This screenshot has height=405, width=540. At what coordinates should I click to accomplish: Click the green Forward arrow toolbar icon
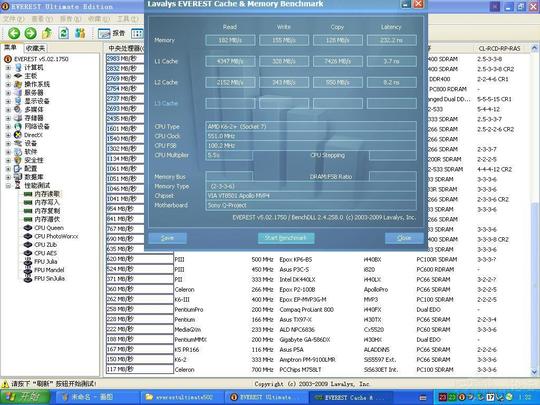tap(30, 33)
